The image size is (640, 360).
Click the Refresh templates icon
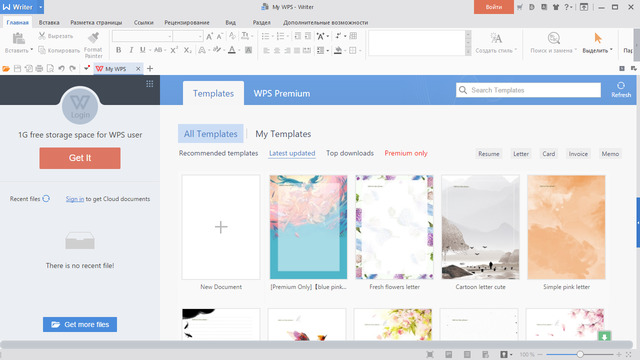(x=621, y=86)
